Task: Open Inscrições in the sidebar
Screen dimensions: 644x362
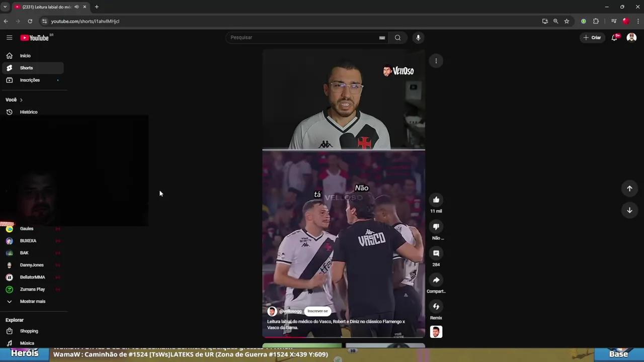Action: tap(33, 80)
